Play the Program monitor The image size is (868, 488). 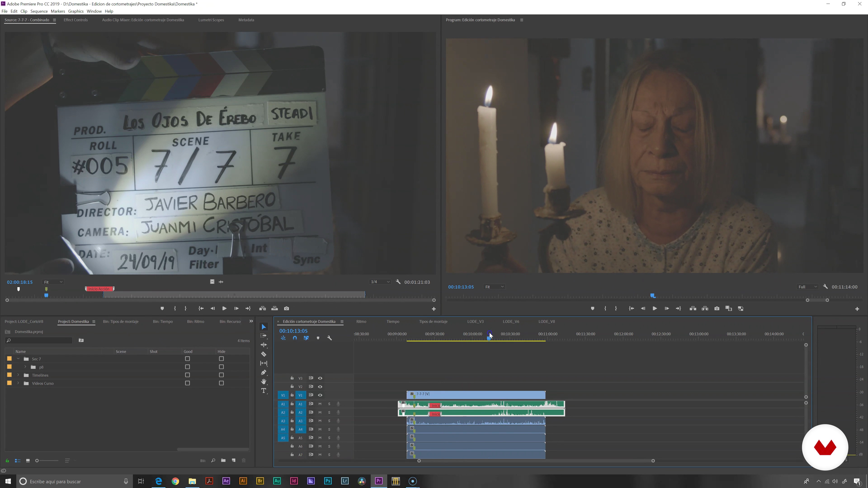(654, 308)
